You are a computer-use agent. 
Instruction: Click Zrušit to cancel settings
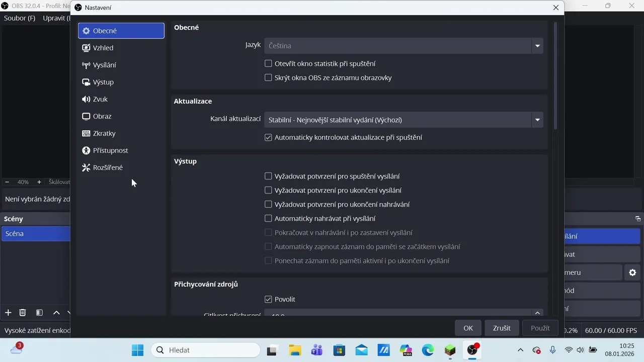click(x=502, y=328)
